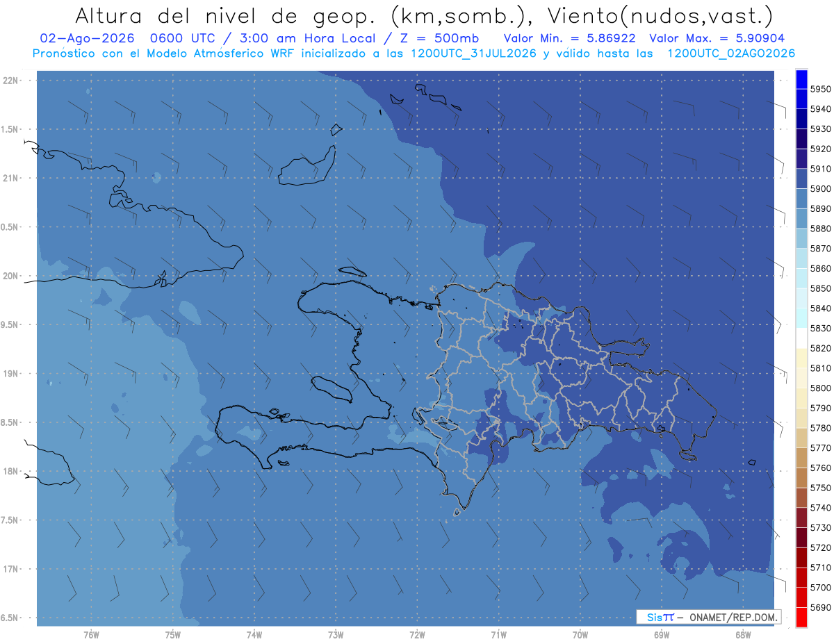
Task: Click the 'Valor Min. = 5.86922' readout
Action: [569, 38]
